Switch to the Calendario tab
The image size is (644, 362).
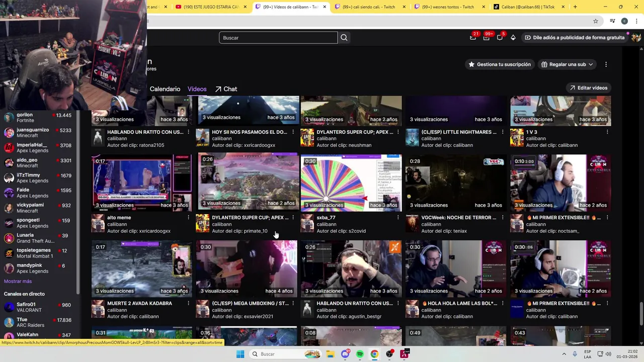coord(165,89)
